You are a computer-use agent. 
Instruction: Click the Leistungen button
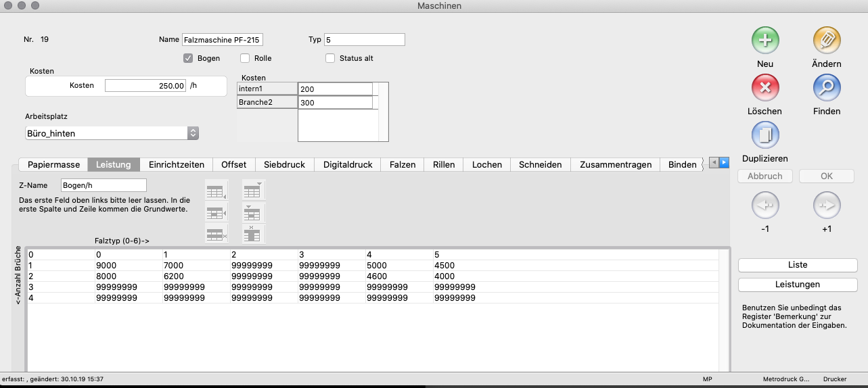798,285
